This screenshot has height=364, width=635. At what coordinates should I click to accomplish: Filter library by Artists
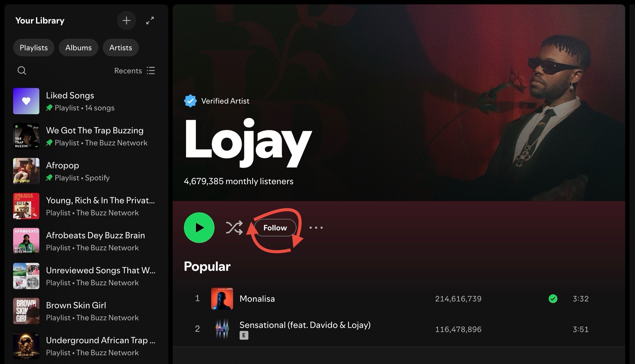point(120,48)
